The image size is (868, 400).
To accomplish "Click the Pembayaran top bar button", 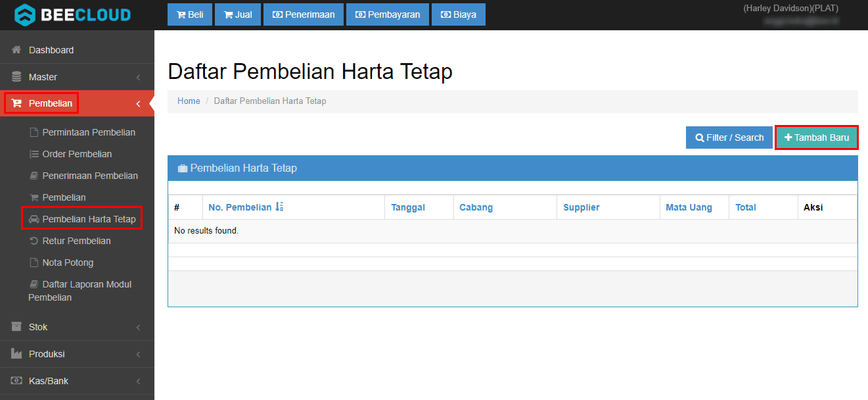I will pyautogui.click(x=388, y=14).
